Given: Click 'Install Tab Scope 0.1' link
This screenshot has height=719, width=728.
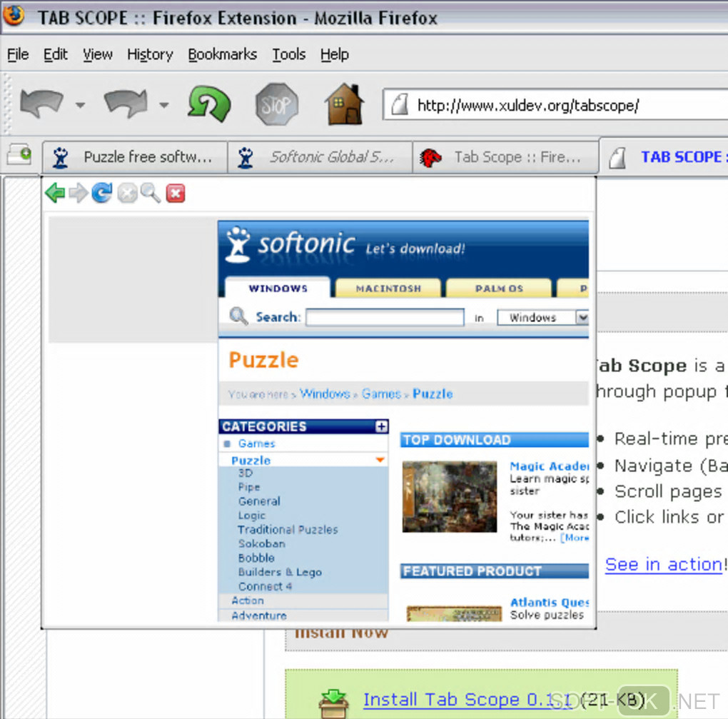Looking at the screenshot, I should point(467,700).
